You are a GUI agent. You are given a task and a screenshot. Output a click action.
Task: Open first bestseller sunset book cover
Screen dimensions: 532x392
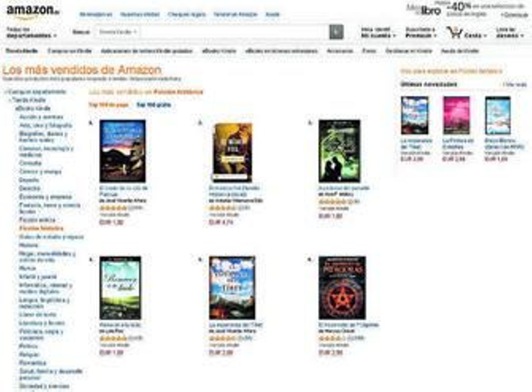point(122,151)
